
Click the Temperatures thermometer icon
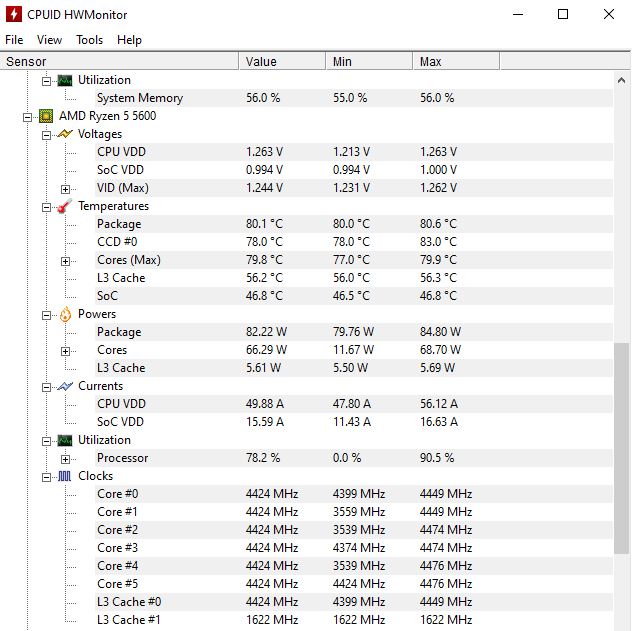coord(65,206)
